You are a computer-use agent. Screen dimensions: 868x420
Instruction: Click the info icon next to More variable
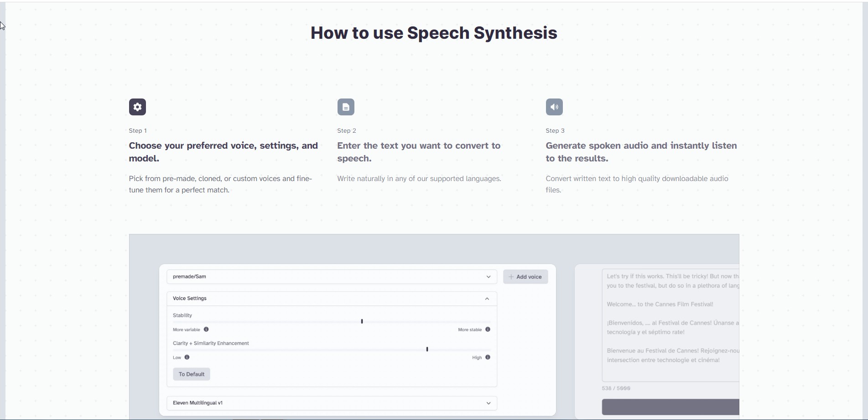point(206,329)
